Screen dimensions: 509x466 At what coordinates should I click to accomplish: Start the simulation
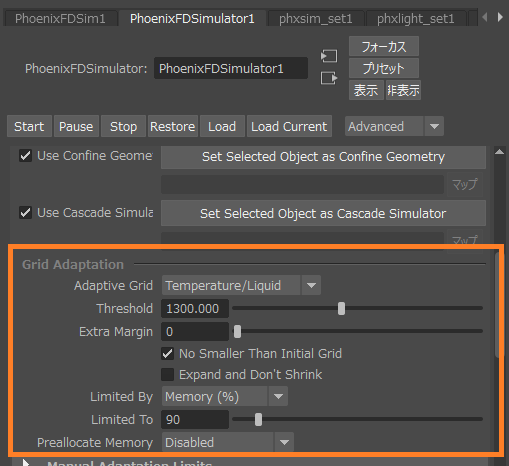(29, 126)
